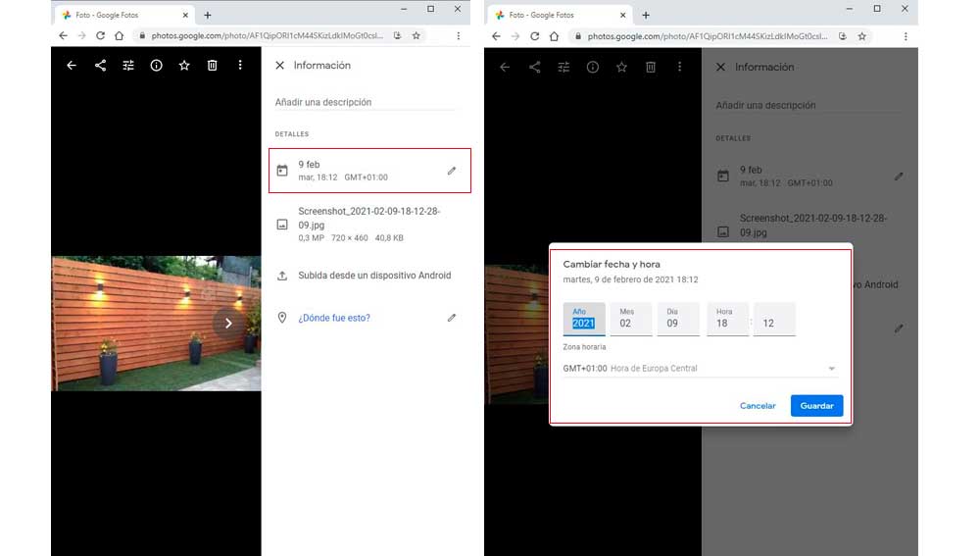Toggle info panel icon in left window
Viewport: 980px width, 556px height.
click(x=156, y=65)
